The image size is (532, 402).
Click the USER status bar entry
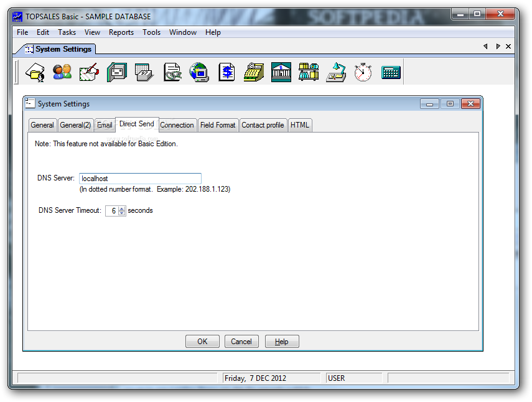[x=336, y=378]
